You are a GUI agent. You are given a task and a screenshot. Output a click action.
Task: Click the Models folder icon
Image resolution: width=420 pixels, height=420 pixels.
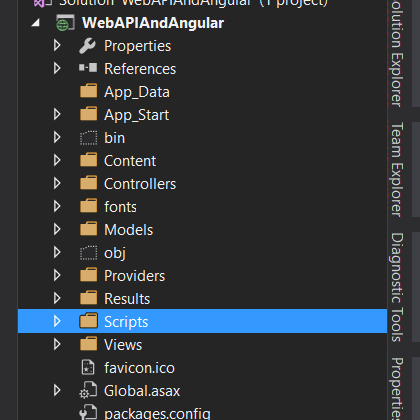click(89, 229)
